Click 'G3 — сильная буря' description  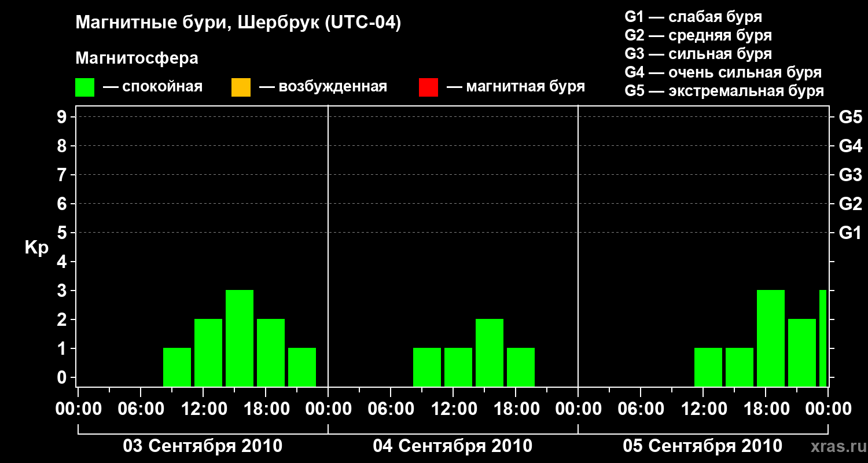(x=698, y=54)
